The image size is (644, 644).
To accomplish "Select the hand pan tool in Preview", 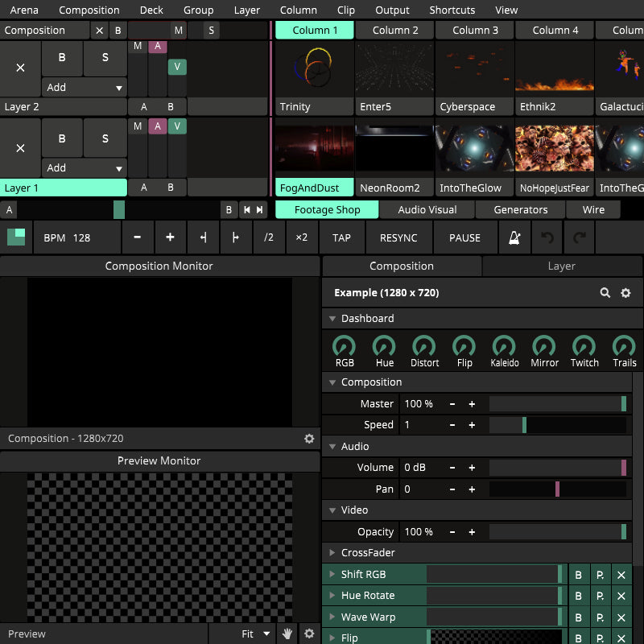I will [x=287, y=634].
